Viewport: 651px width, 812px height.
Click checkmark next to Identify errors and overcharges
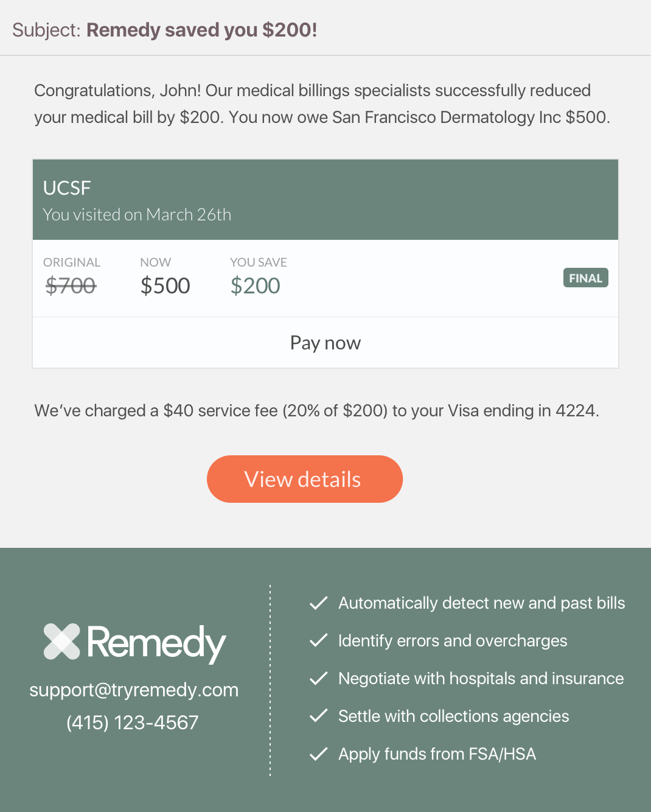[x=319, y=641]
